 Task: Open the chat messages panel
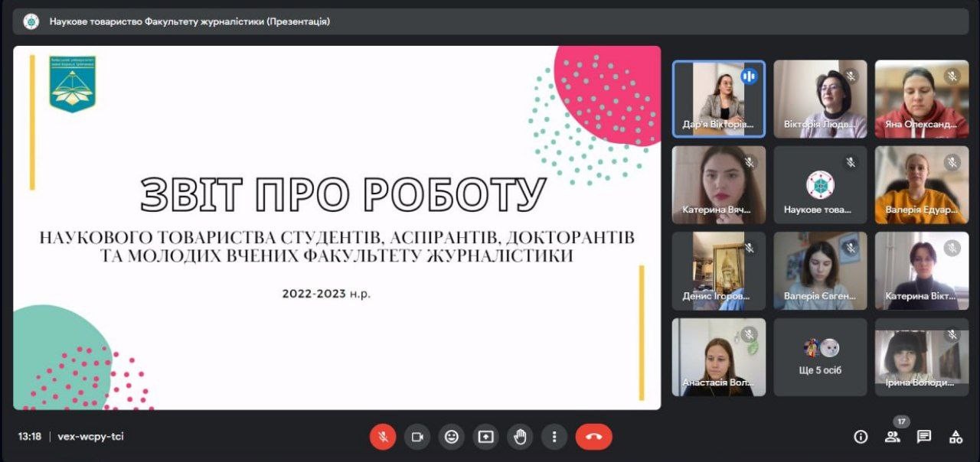(924, 437)
